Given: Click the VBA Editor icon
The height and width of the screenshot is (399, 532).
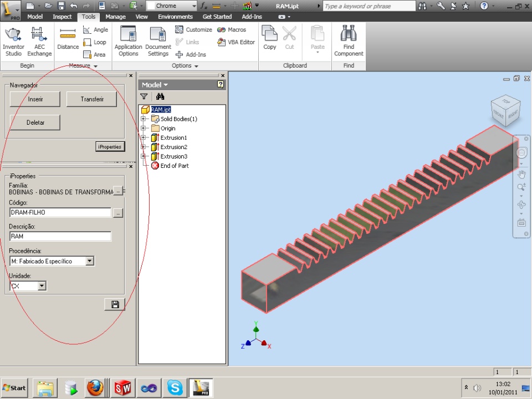Looking at the screenshot, I should coord(222,42).
